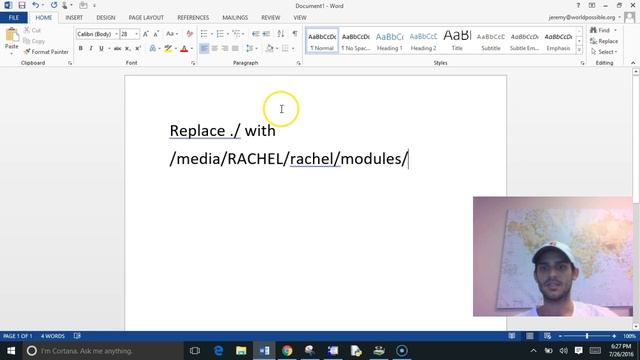Switch to the PAGE LAYOUT tab
Image resolution: width=640 pixels, height=360 pixels.
(146, 18)
